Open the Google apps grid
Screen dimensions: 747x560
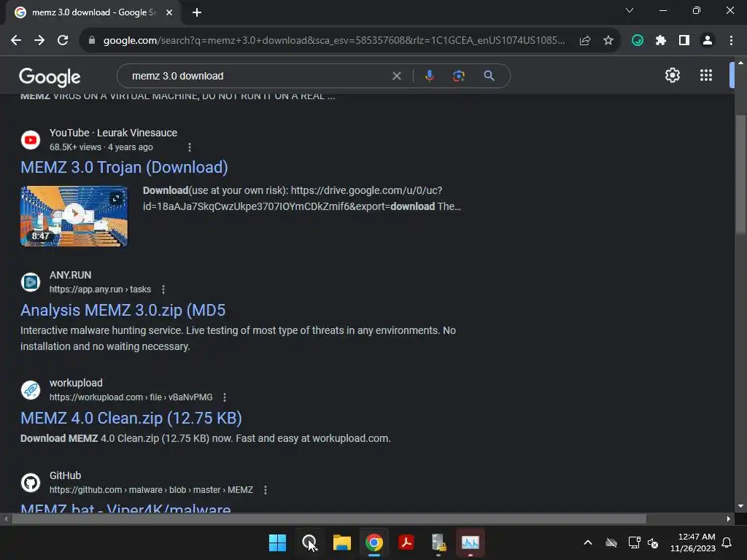coord(706,75)
